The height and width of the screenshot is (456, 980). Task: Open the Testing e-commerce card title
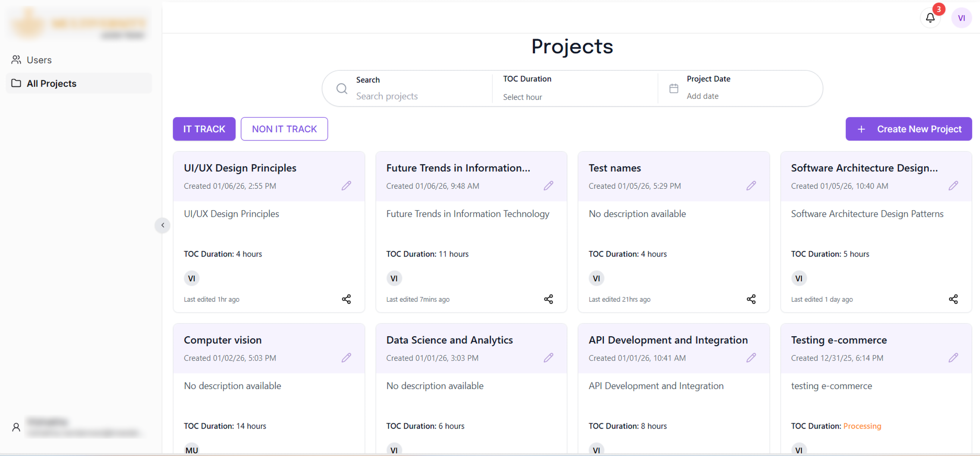pos(839,340)
